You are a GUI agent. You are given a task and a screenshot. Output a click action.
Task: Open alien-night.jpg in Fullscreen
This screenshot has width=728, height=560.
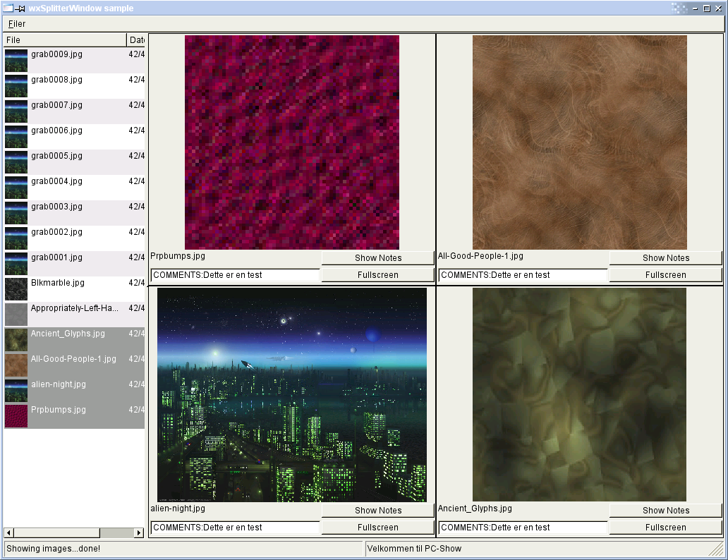(x=377, y=528)
